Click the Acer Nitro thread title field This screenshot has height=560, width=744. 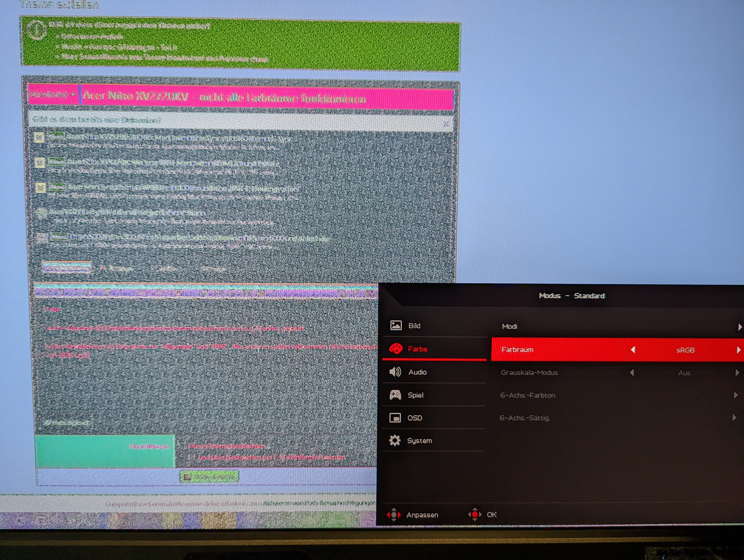[x=266, y=98]
